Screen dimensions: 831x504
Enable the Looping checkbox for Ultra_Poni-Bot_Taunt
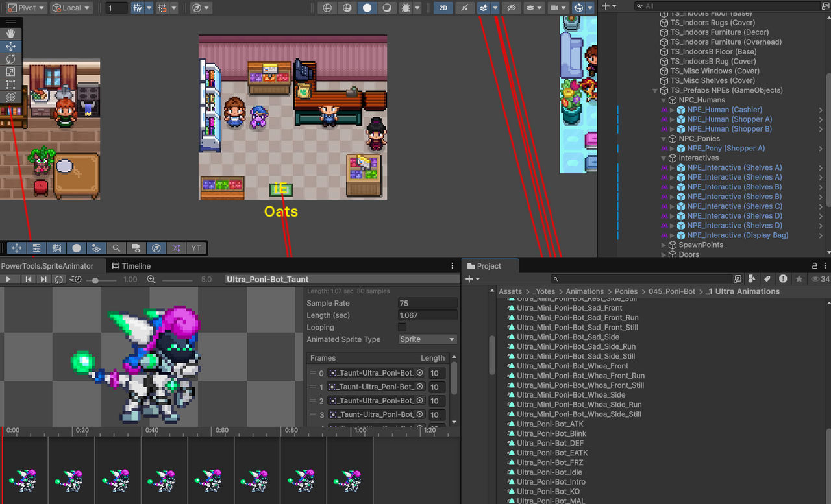(x=402, y=327)
